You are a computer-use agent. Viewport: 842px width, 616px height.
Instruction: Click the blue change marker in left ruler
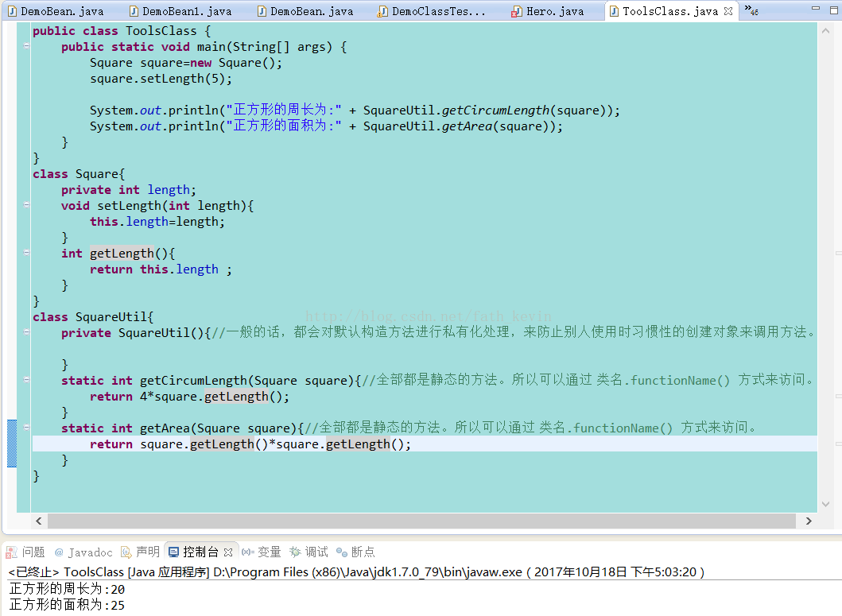12,444
